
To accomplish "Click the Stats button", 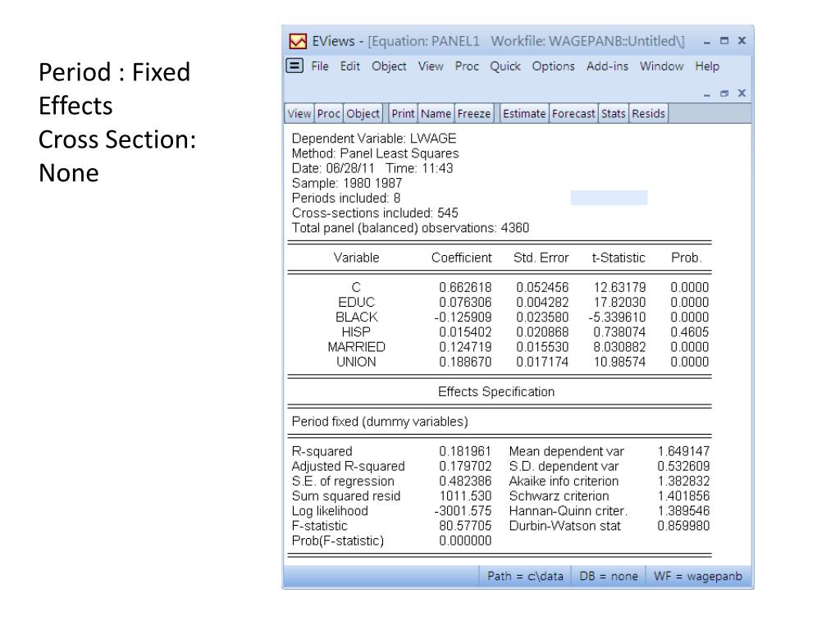I will coord(614,113).
